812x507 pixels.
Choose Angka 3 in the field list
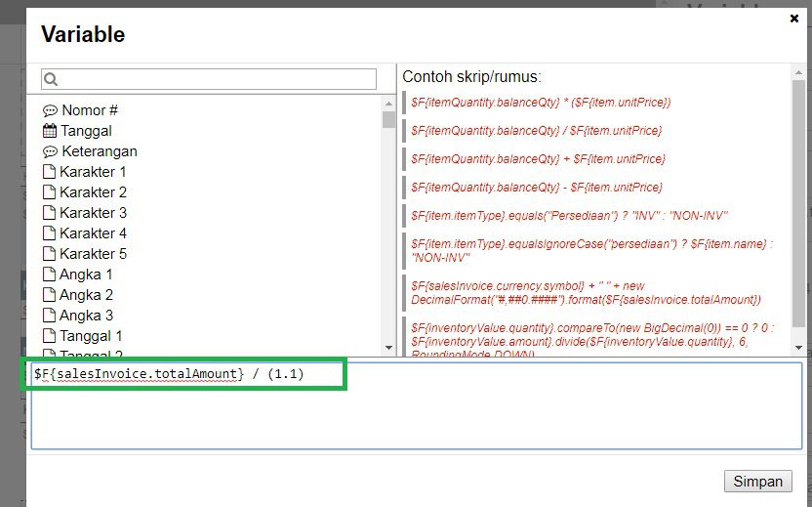(x=86, y=316)
